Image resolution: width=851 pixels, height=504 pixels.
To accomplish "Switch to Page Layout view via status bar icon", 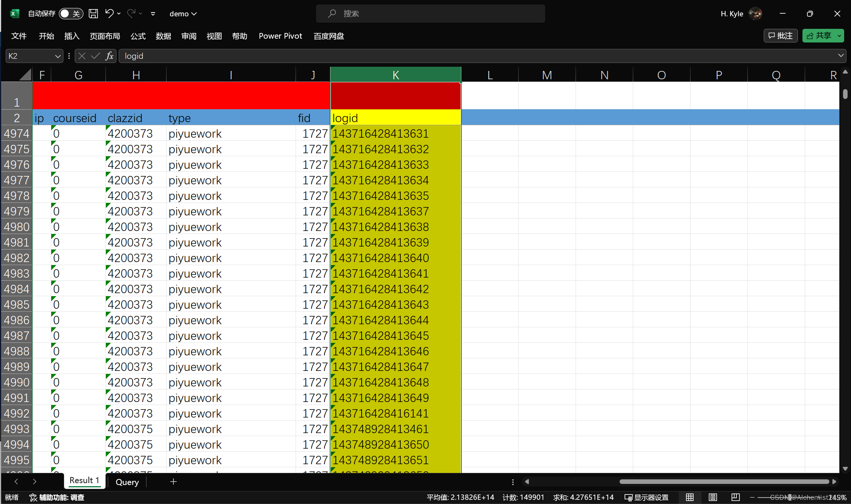I will pyautogui.click(x=712, y=497).
